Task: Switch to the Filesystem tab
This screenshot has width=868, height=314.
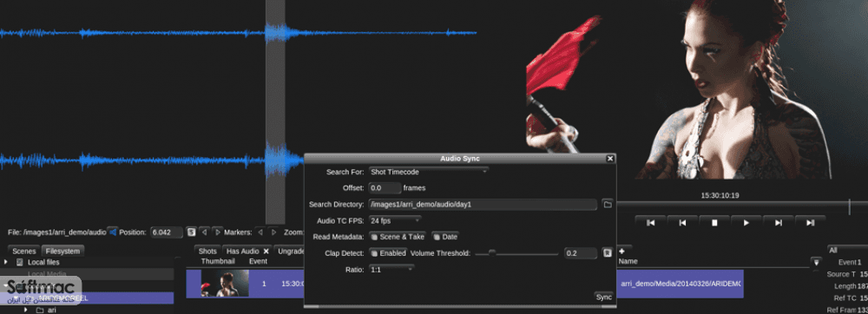Action: pos(62,251)
